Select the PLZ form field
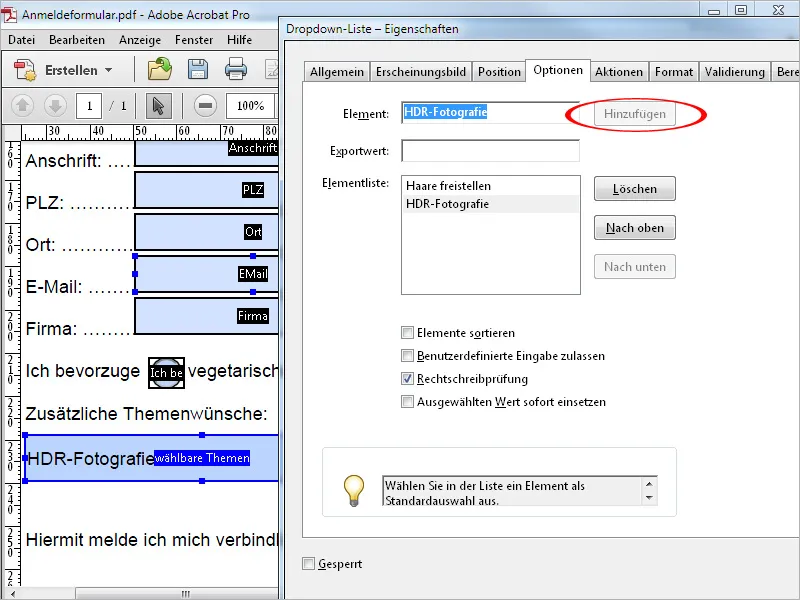Viewport: 800px width, 600px height. 207,190
